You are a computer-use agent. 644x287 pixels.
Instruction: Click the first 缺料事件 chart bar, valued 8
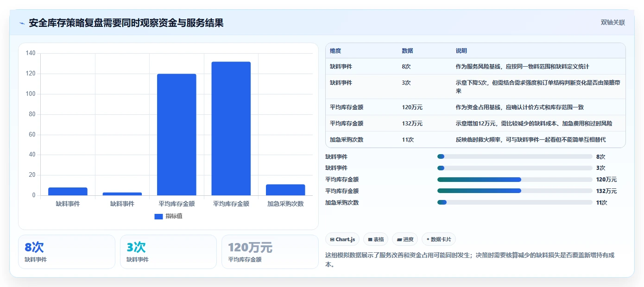tap(68, 191)
